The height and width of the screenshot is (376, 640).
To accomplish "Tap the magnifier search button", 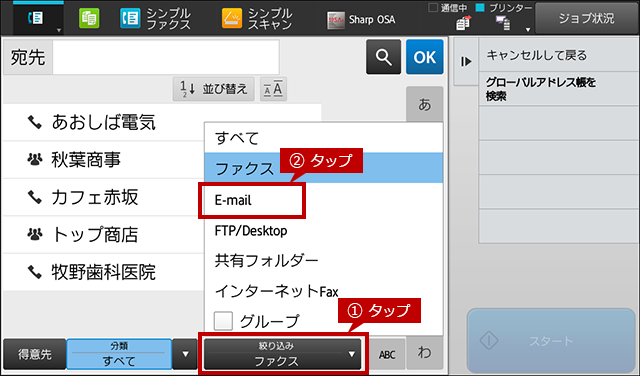I will point(383,57).
